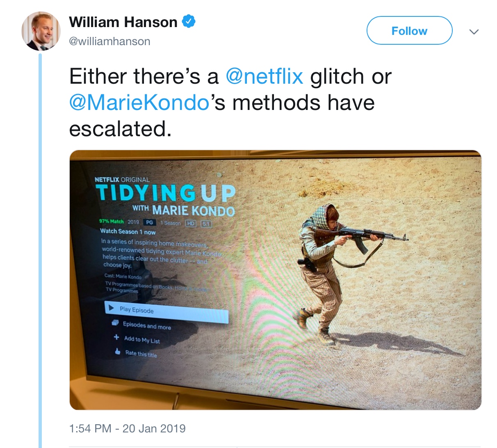
Task: Click the PG rating badge
Action: [x=150, y=222]
